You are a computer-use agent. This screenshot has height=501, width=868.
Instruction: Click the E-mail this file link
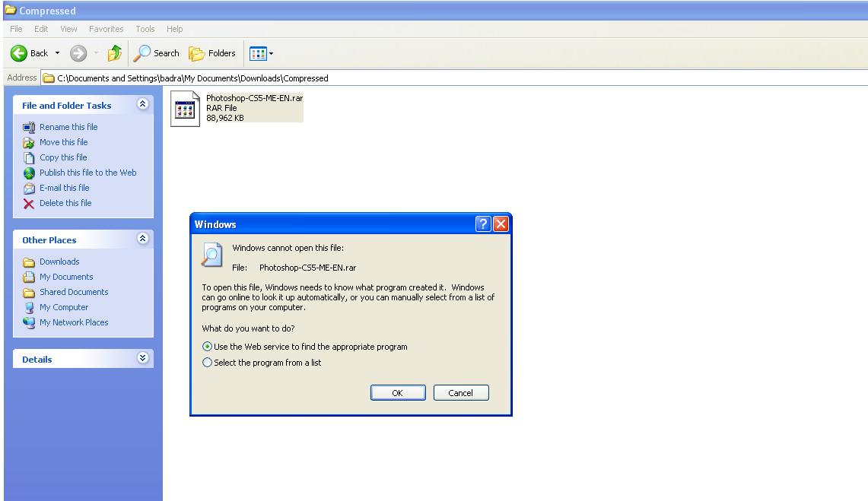point(64,188)
